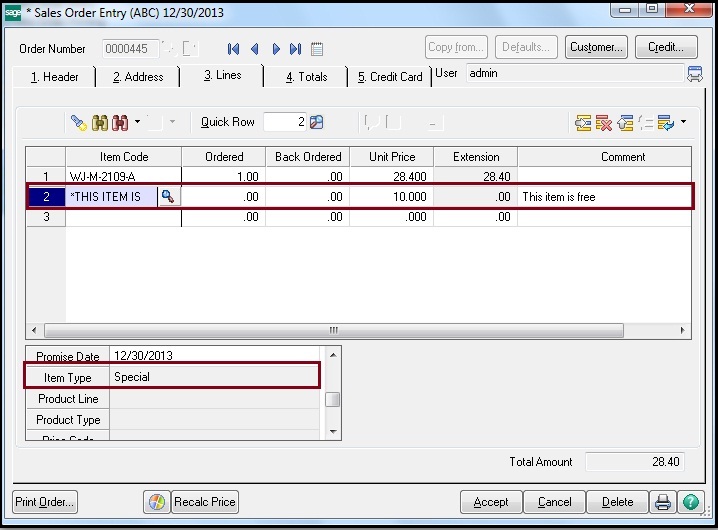Click the yellow binoculars search icon

point(100,122)
